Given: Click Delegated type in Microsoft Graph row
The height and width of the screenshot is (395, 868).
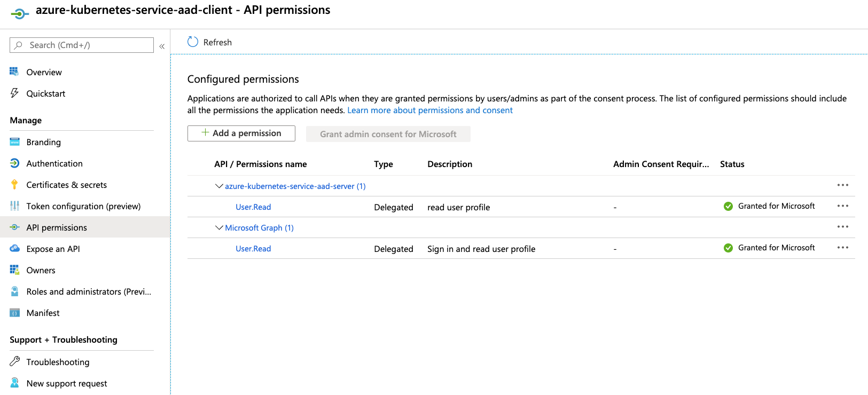Looking at the screenshot, I should (x=394, y=249).
